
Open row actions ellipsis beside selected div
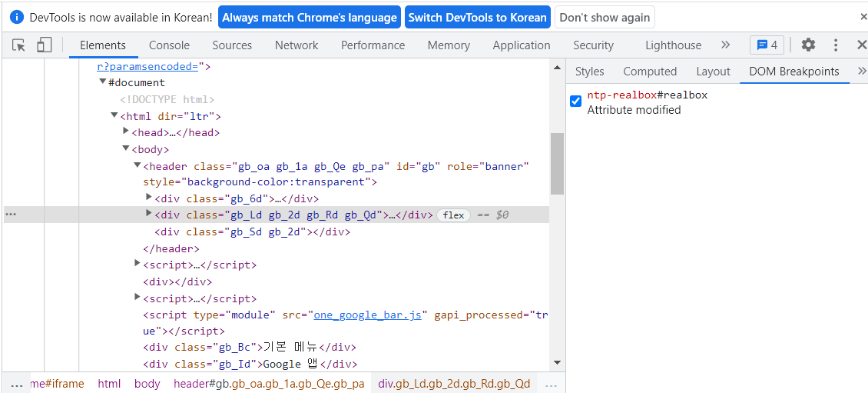[x=11, y=215]
